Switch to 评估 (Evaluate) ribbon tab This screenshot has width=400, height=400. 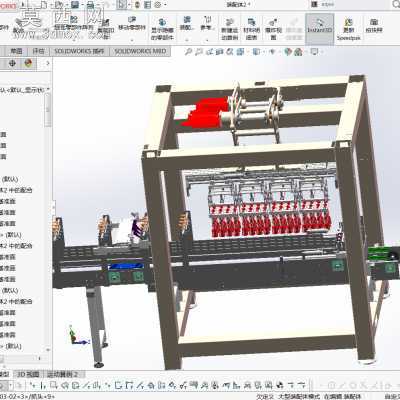point(38,51)
